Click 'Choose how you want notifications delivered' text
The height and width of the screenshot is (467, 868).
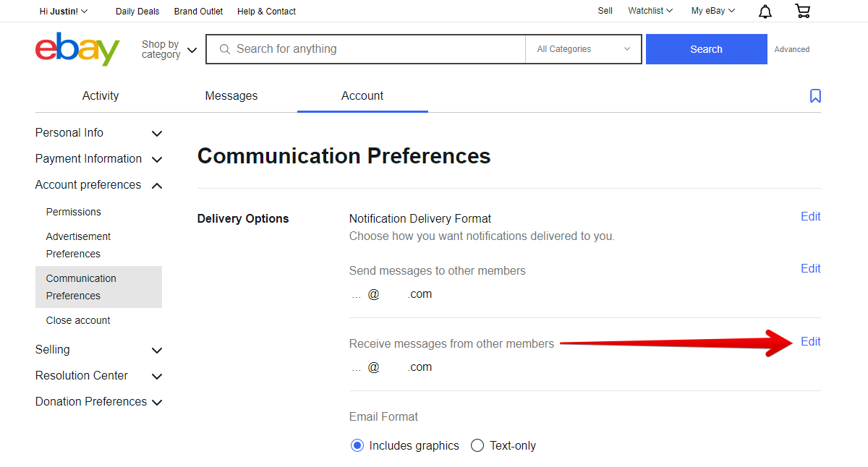[x=482, y=236]
